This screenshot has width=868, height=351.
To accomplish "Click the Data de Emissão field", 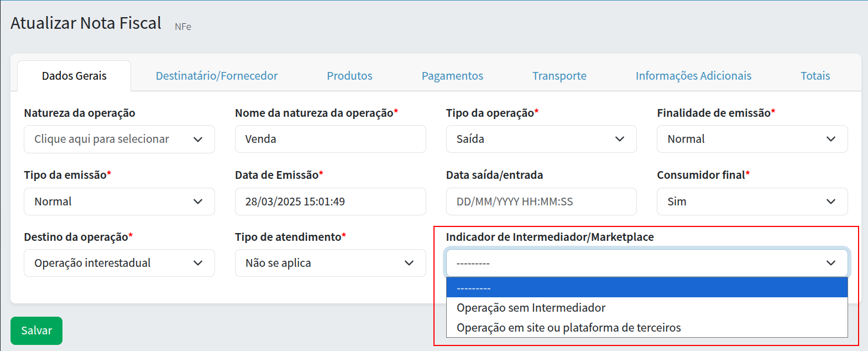I will click(330, 202).
